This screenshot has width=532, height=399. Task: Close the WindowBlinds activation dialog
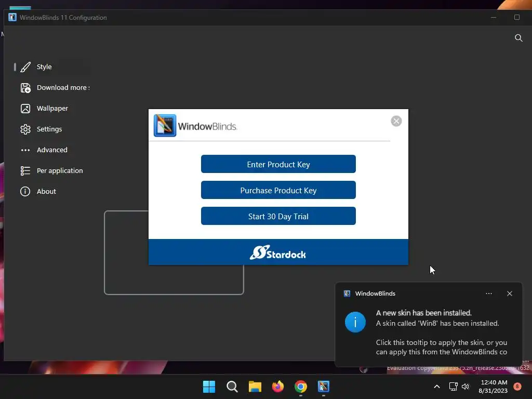[x=396, y=121]
